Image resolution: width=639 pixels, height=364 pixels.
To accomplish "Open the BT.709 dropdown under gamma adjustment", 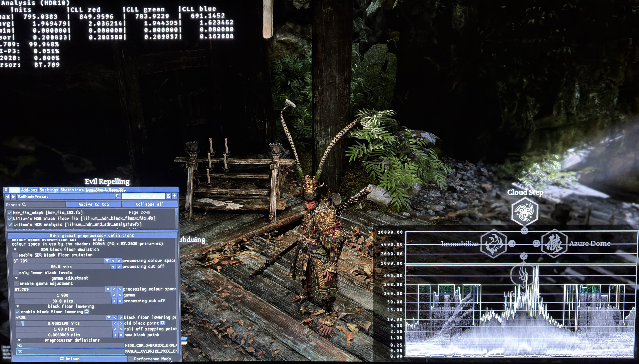I will coord(62,289).
